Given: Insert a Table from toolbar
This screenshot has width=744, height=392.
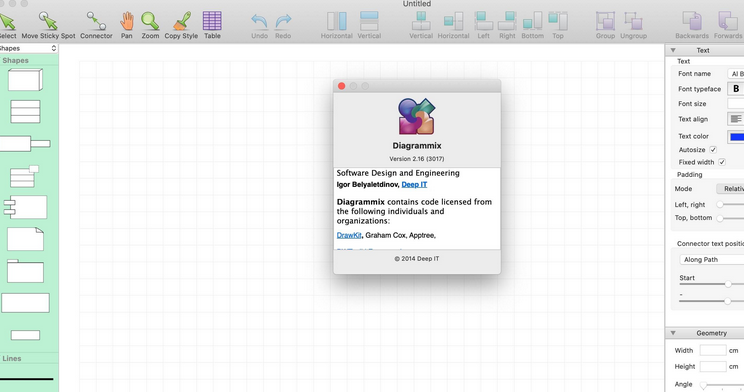Looking at the screenshot, I should [x=212, y=25].
